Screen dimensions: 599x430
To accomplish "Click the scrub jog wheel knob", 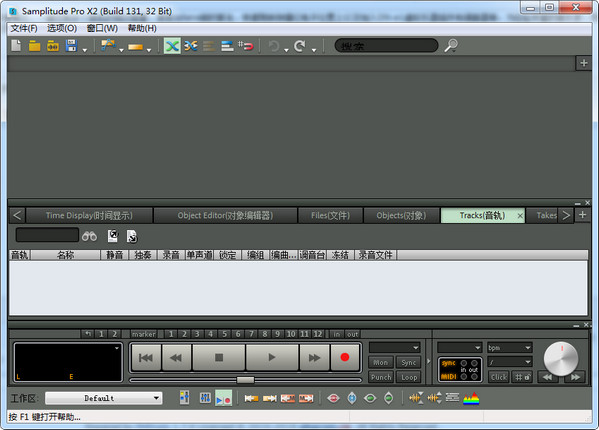I will point(561,359).
